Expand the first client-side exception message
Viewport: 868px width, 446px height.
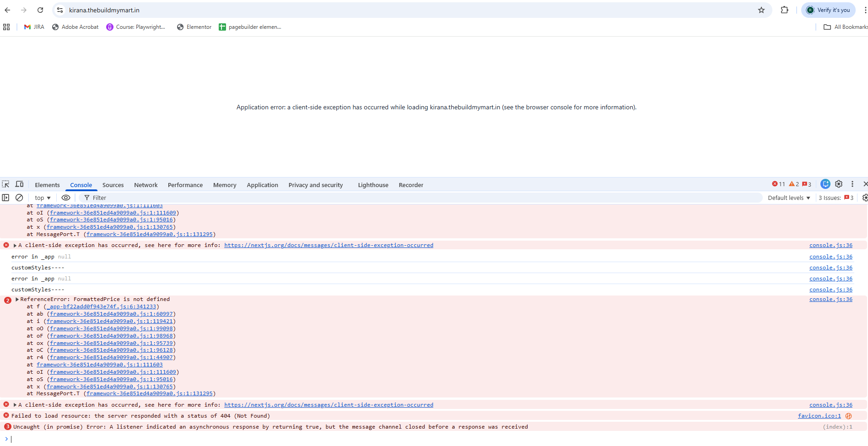point(15,246)
